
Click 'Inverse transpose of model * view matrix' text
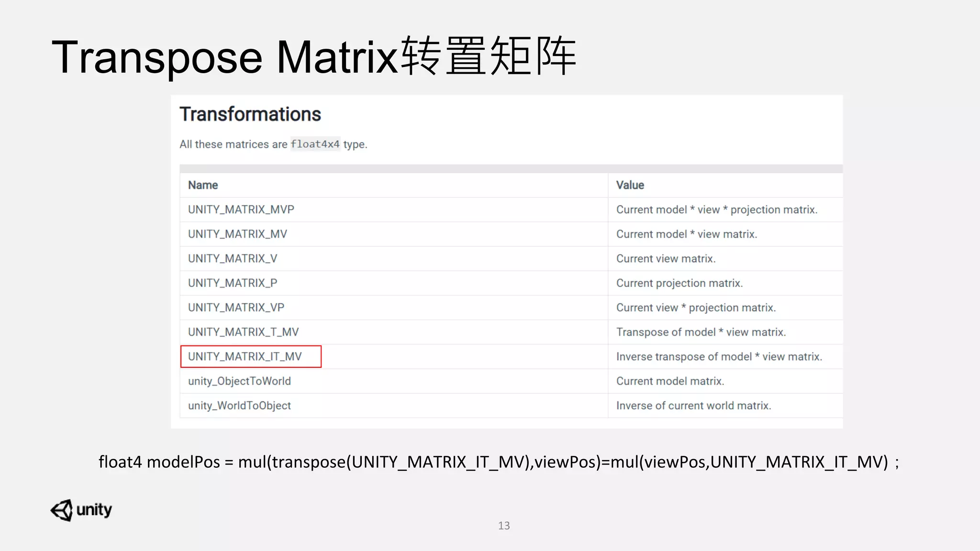719,357
